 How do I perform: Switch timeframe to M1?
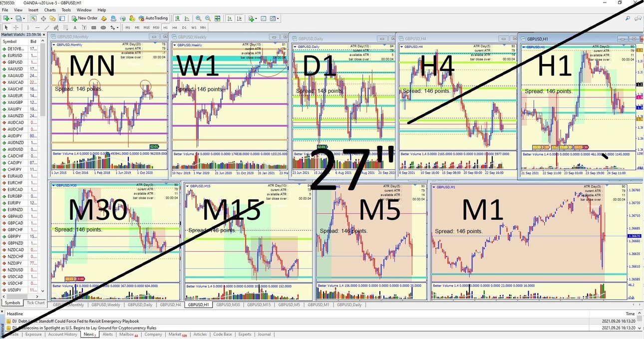(x=128, y=27)
